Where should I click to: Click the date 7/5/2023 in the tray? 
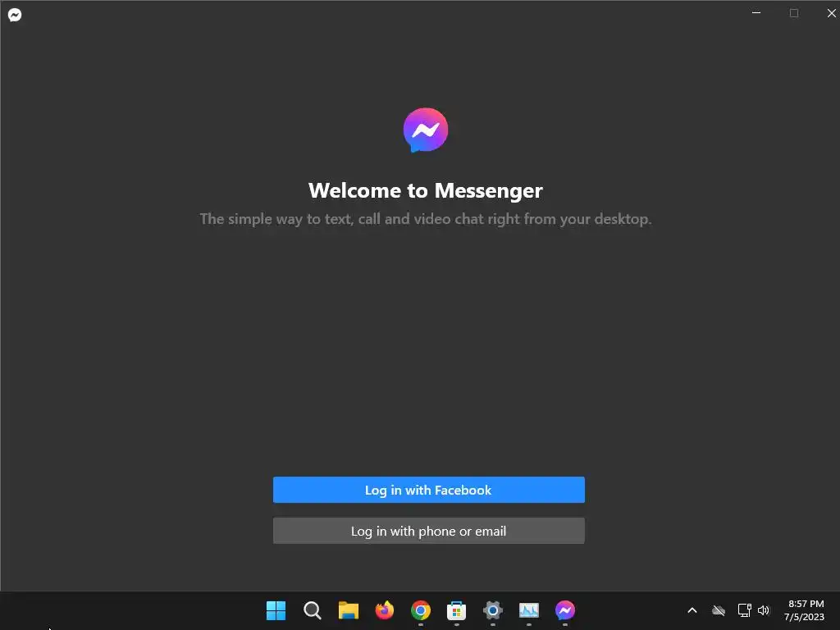point(804,617)
